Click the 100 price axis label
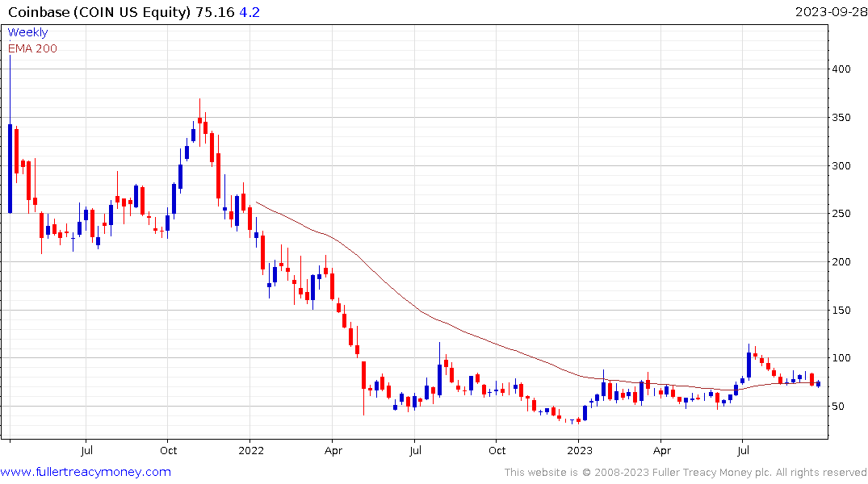The width and height of the screenshot is (868, 484). pos(841,358)
